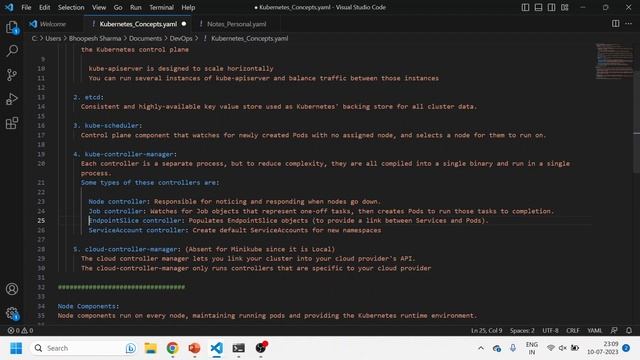Open the Explorer view in activity bar

[x=12, y=27]
